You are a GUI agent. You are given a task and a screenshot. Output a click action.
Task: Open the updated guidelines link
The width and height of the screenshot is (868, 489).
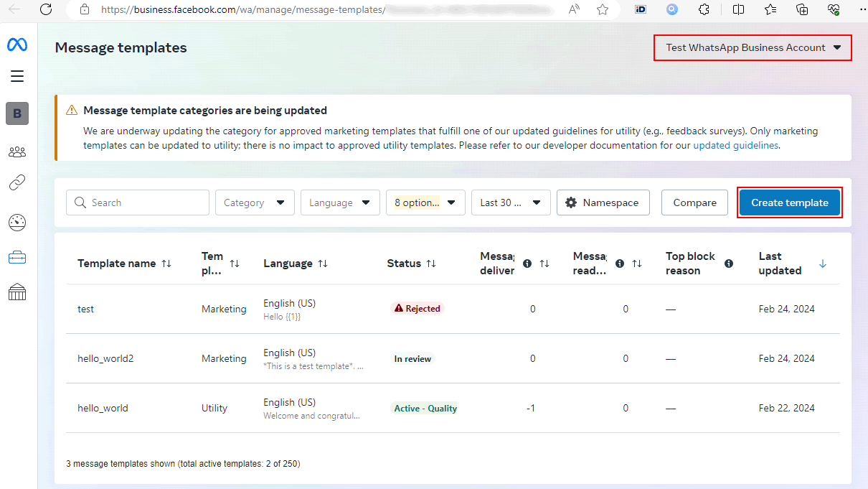coord(735,145)
